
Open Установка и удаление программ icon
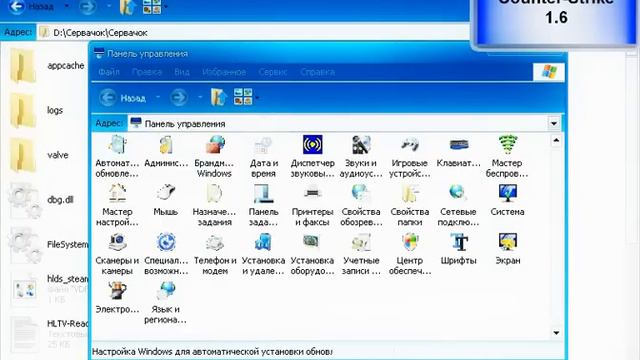coord(264,254)
